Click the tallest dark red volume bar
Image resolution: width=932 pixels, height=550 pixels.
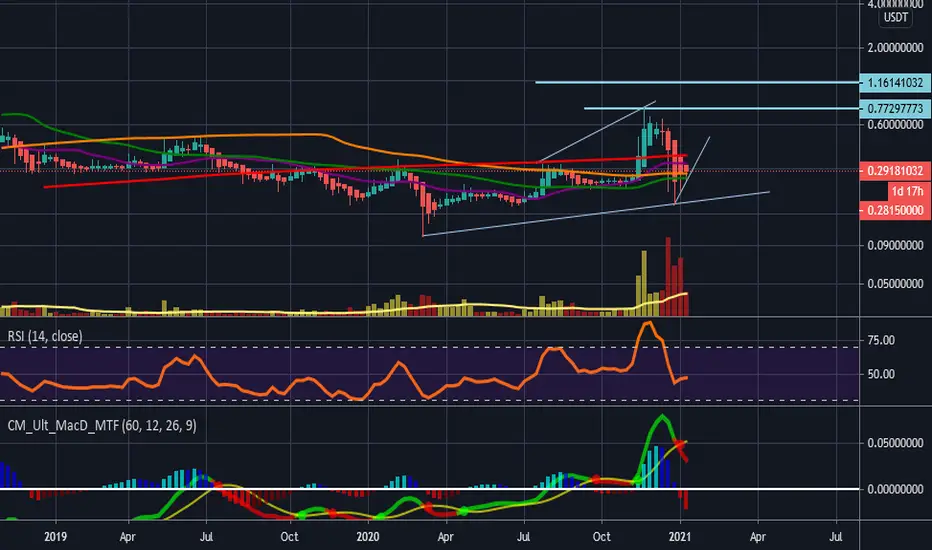coord(668,276)
